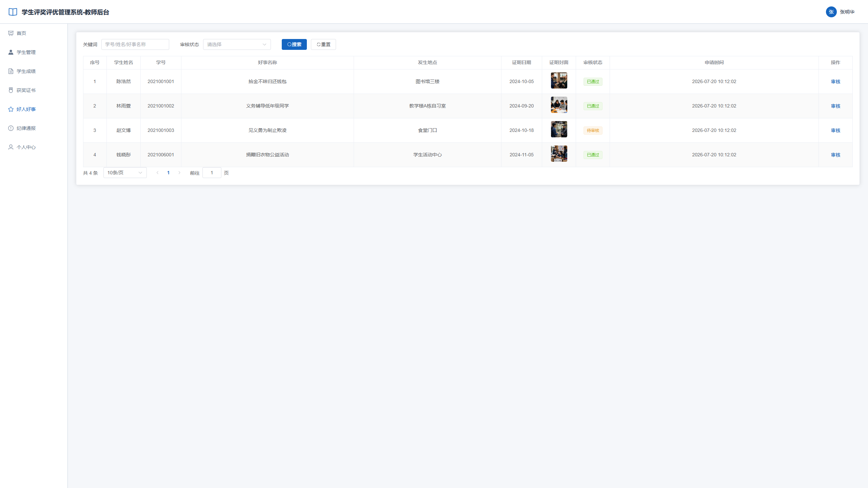Click the 搜索 button

tap(294, 44)
